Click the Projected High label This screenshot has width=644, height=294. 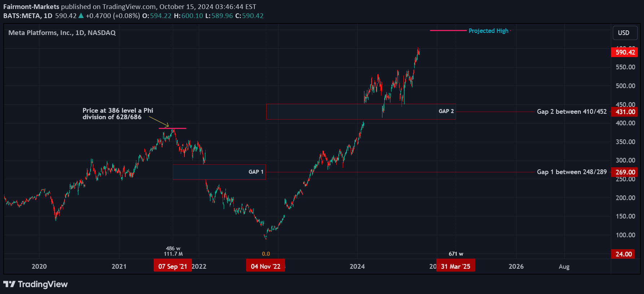pyautogui.click(x=489, y=31)
